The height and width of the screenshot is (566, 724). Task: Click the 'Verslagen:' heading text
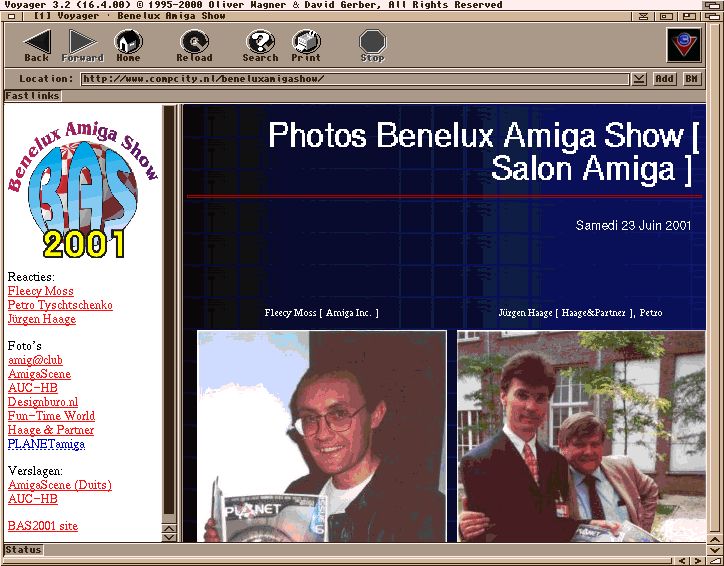(35, 471)
